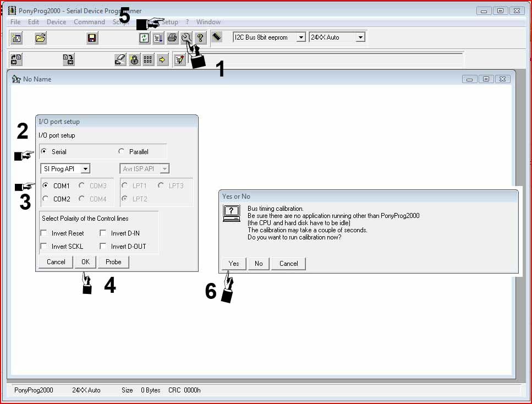This screenshot has width=532, height=404.
Task: Click the Edit notes pencil icon
Action: pyautogui.click(x=180, y=60)
